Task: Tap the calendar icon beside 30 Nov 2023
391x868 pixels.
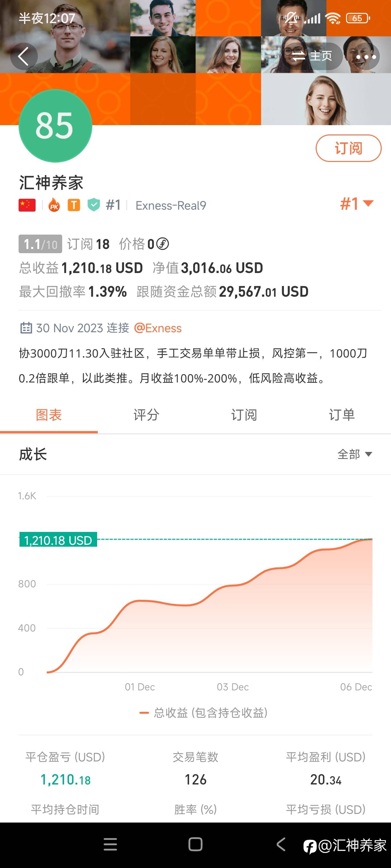Action: click(x=26, y=328)
